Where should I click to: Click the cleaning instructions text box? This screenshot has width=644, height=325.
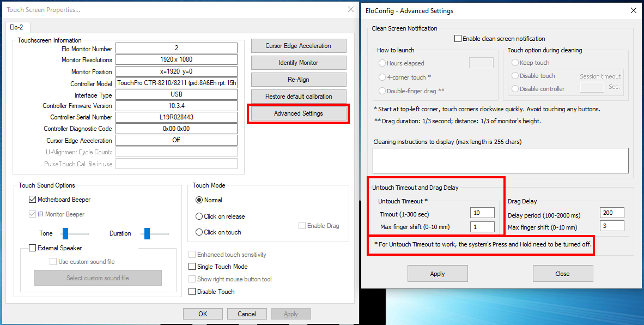pyautogui.click(x=501, y=160)
